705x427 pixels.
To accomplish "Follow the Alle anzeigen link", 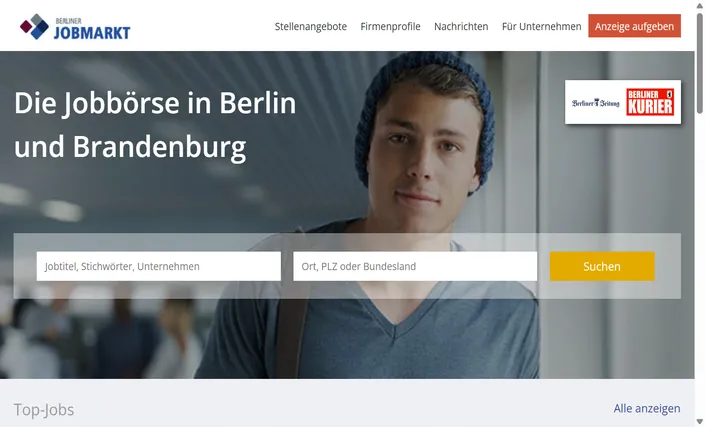I will coord(647,408).
